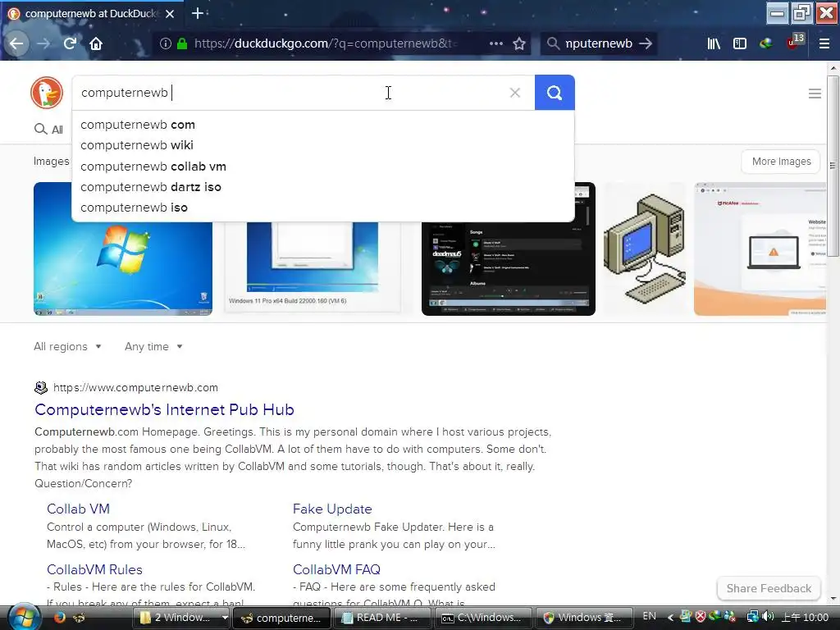Close the computernewb DuckDuckGo tab
Image resolution: width=840 pixels, height=630 pixels.
pyautogui.click(x=170, y=14)
